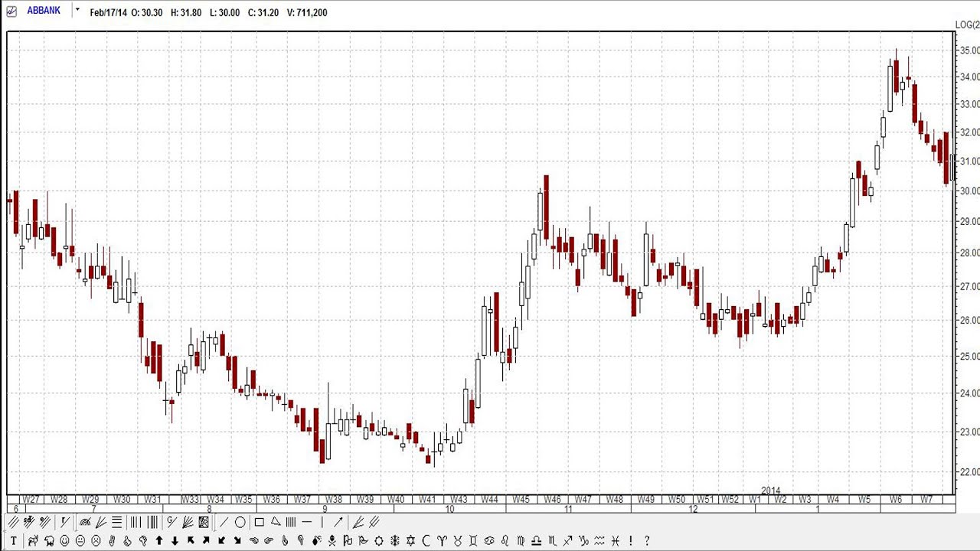The width and height of the screenshot is (980, 551).
Task: Choose the neutral face symbol
Action: [80, 540]
